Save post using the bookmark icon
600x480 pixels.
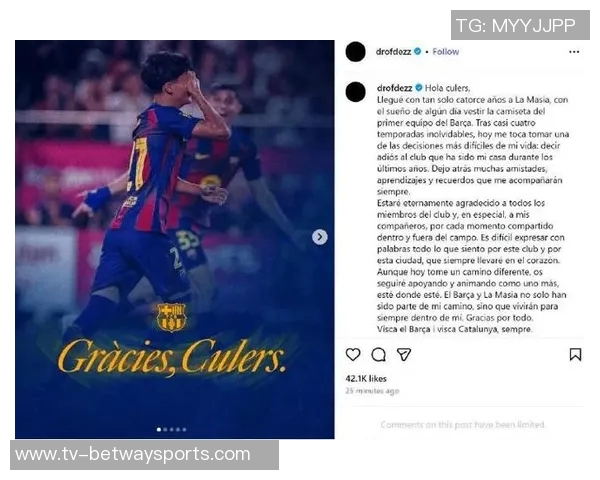click(x=575, y=354)
